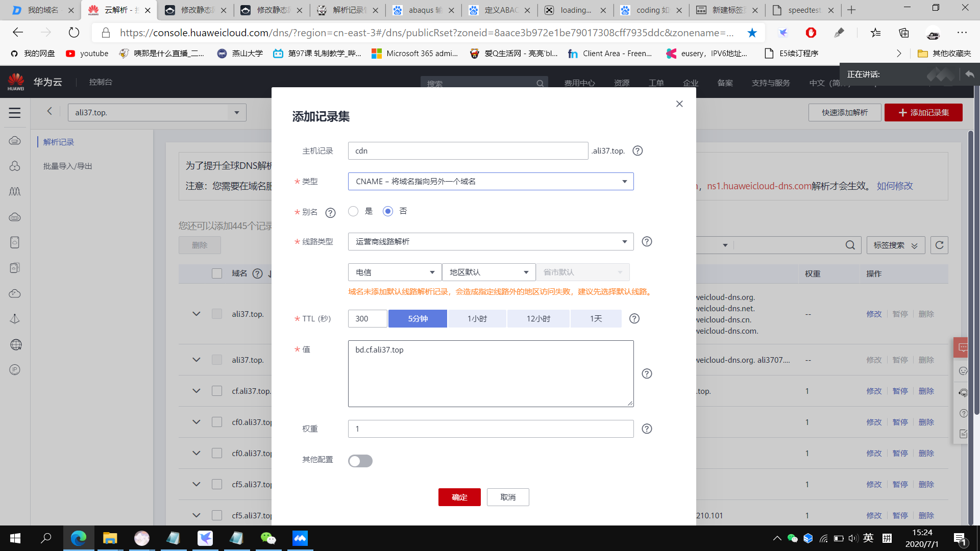The image size is (980, 551).
Task: Click into the 值 record value textarea
Action: coord(491,374)
